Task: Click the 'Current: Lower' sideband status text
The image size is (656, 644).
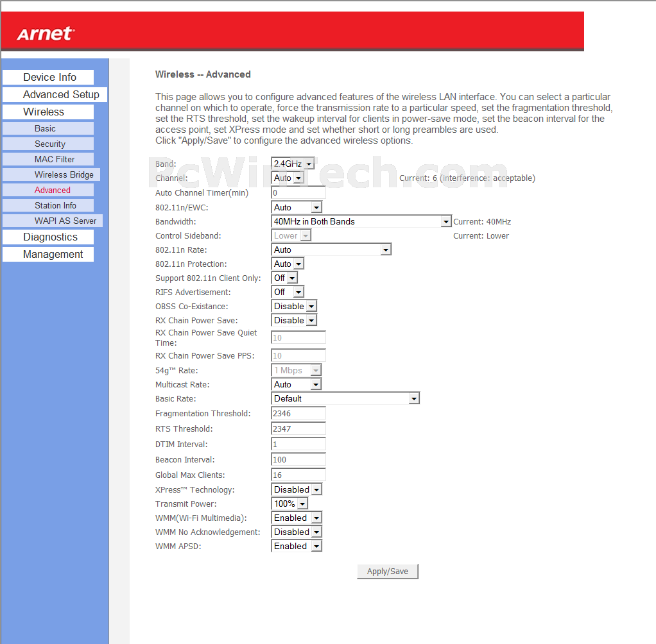Action: (481, 236)
